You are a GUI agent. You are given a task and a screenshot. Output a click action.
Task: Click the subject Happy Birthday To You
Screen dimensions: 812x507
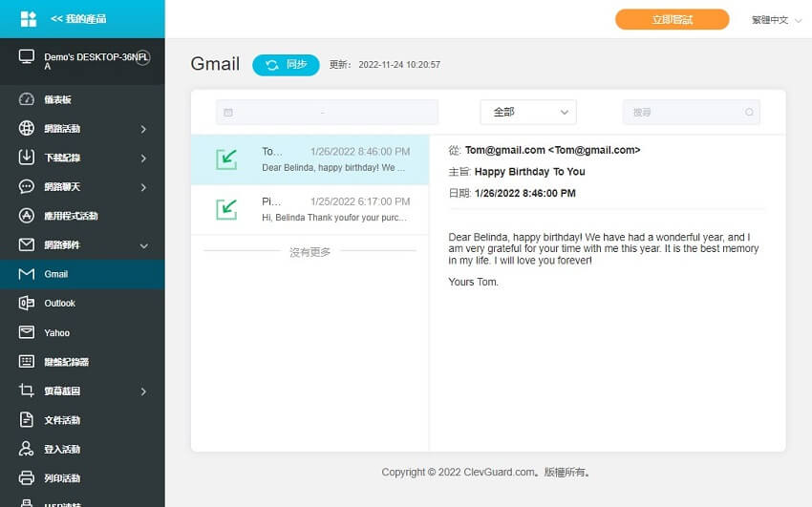pos(530,172)
